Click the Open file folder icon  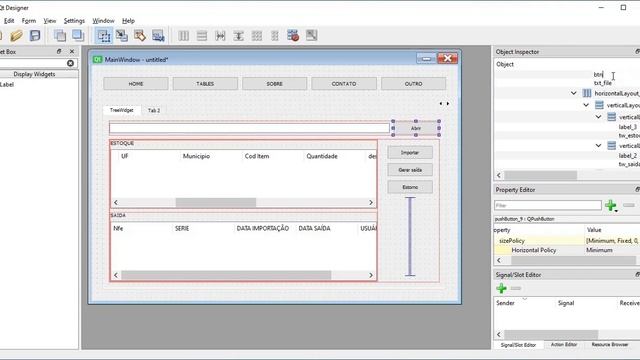coord(16,36)
